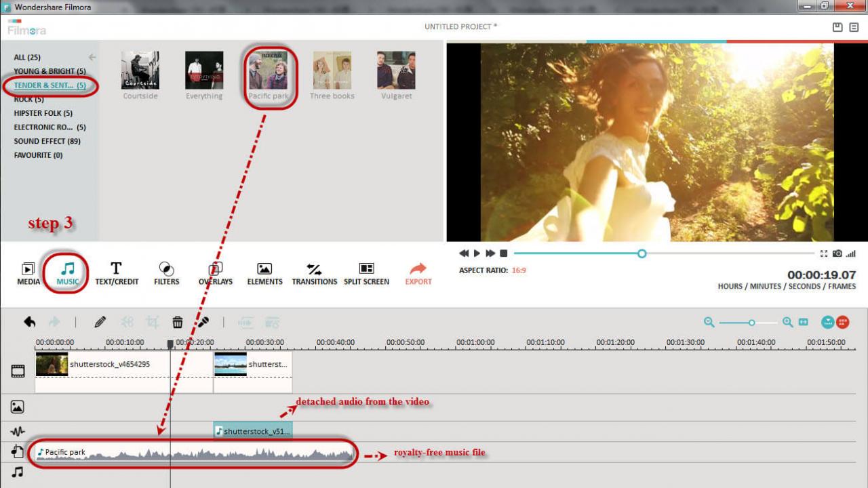Open the edit pencil tool
Image resolution: width=868 pixels, height=488 pixels.
[x=100, y=322]
